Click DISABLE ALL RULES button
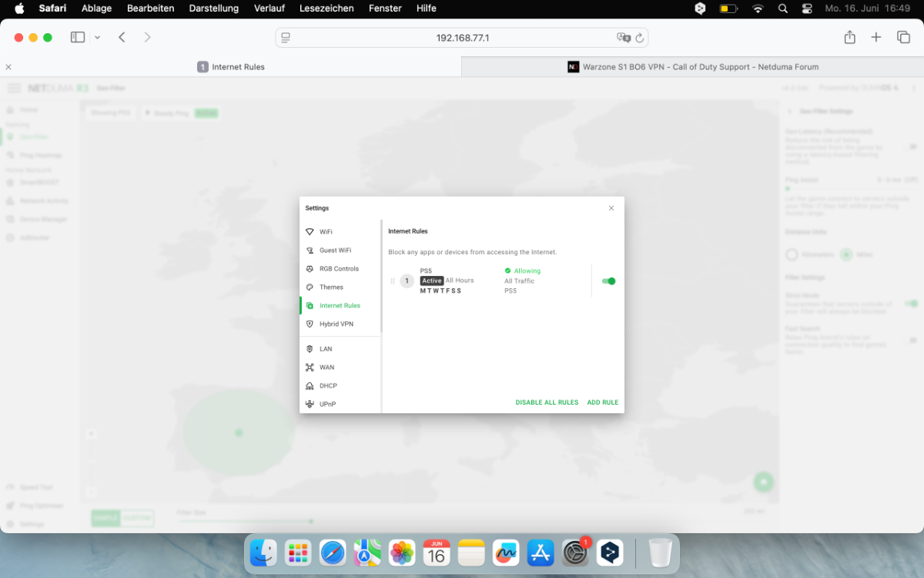This screenshot has height=578, width=924. coord(547,402)
